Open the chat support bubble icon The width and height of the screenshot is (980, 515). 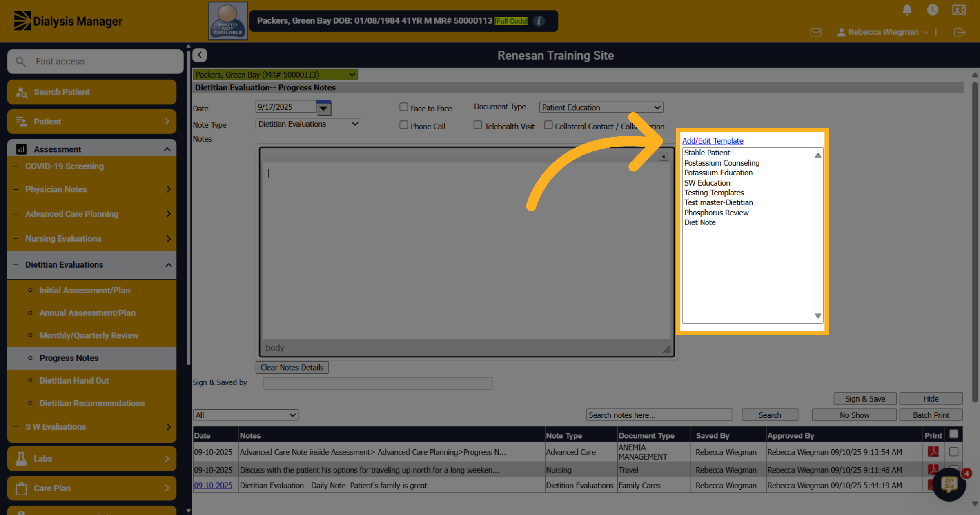[x=949, y=484]
